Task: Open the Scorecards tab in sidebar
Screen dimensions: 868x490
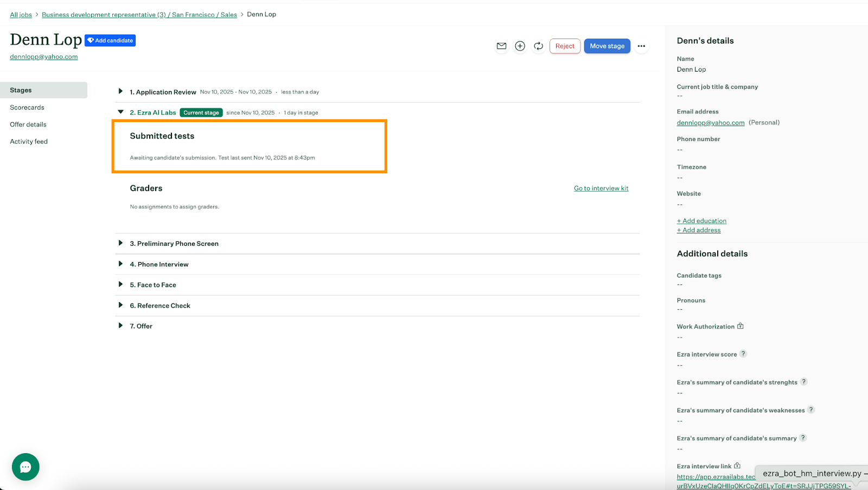Action: pos(27,107)
